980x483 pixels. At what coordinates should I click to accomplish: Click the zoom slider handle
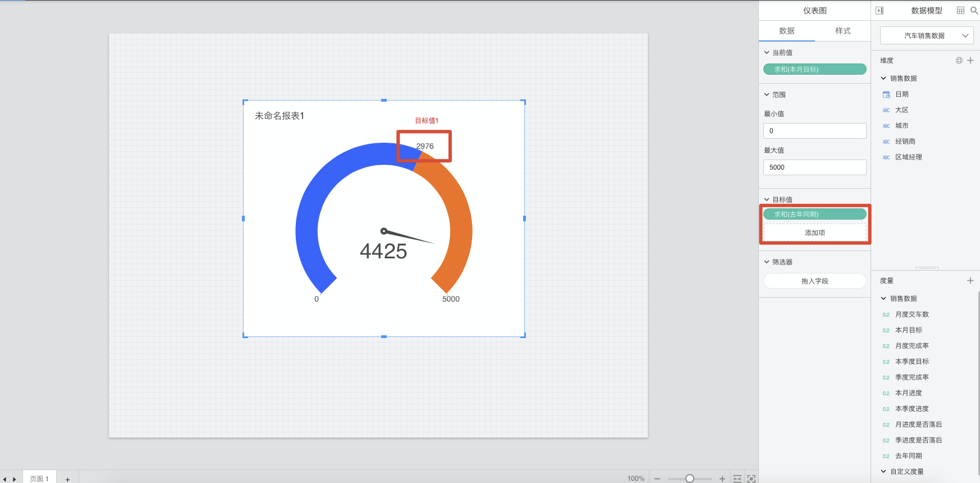click(x=690, y=479)
